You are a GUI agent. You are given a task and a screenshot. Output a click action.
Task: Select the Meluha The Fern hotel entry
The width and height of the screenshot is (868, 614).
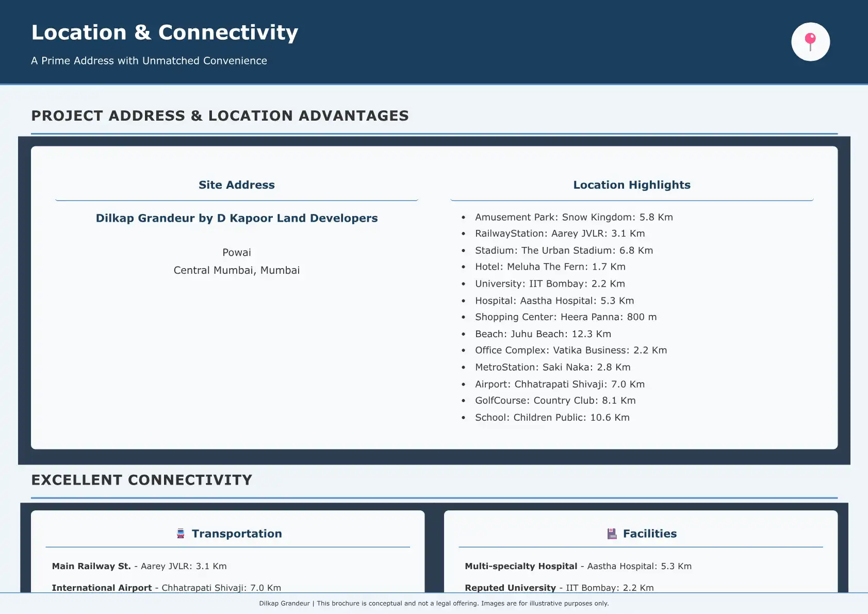(550, 267)
